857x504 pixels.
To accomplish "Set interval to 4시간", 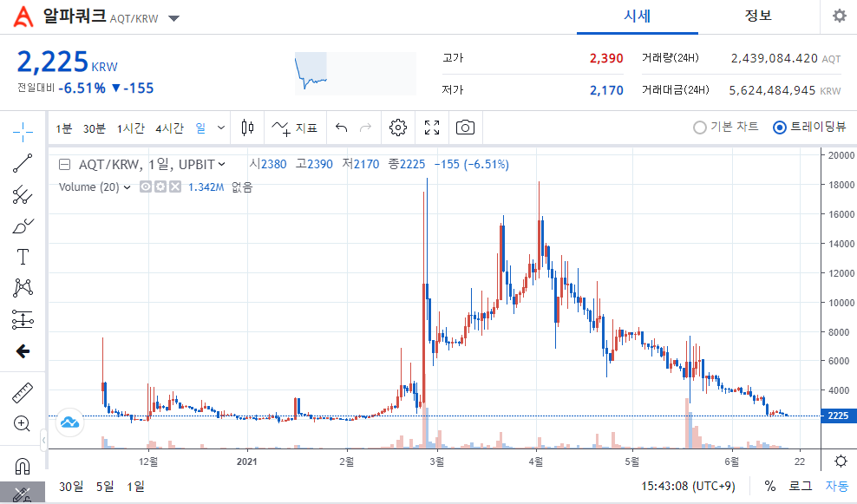I will pos(169,128).
